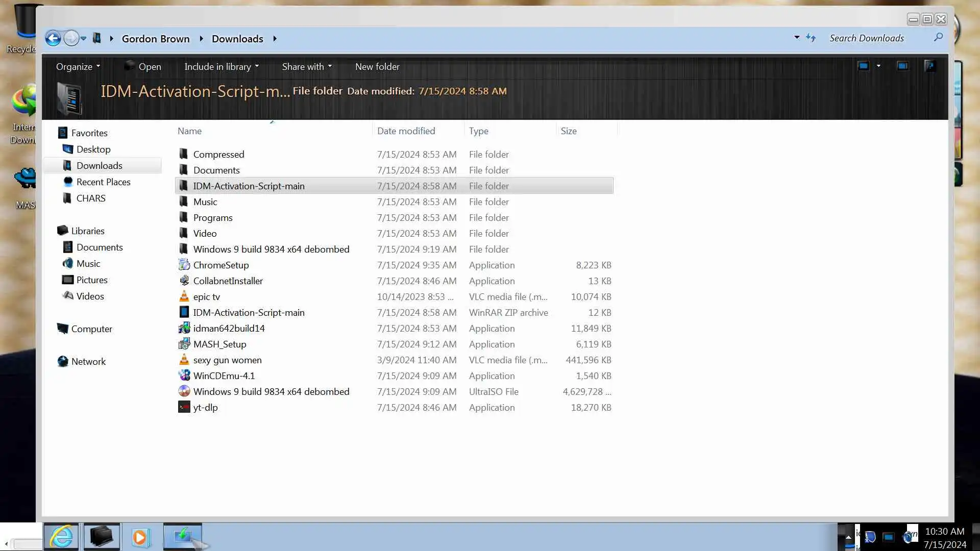Viewport: 980px width, 551px height.
Task: Click the refresh arrows icon in address bar
Action: [811, 38]
